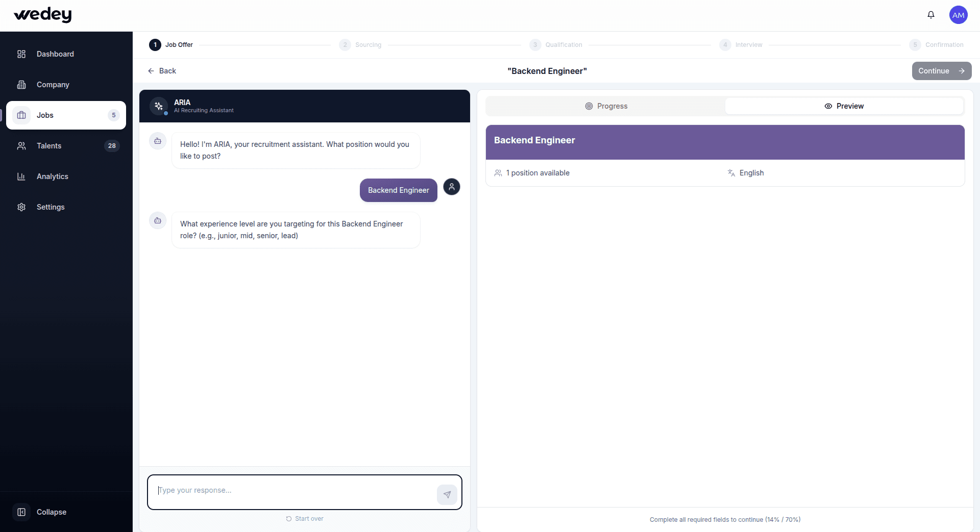Click the wedey logo

43,15
